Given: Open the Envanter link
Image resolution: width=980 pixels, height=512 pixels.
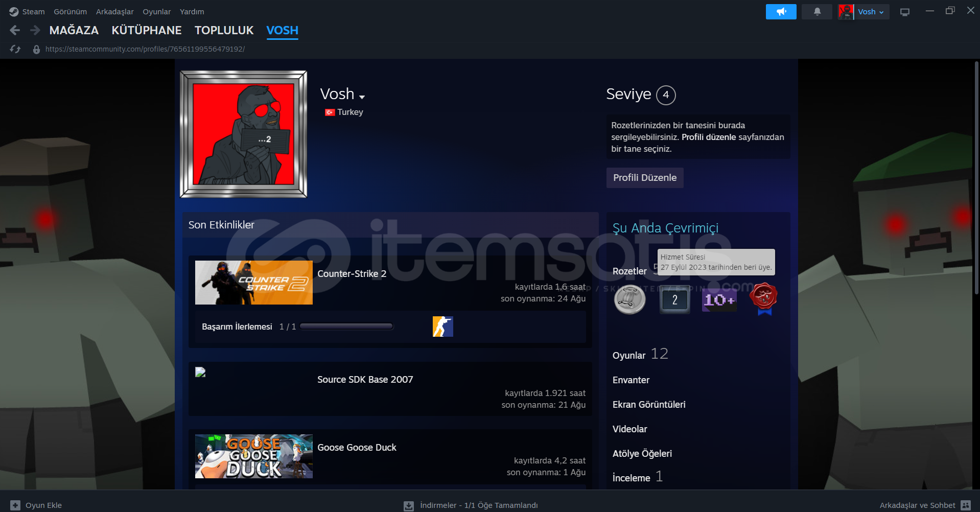Looking at the screenshot, I should [631, 380].
